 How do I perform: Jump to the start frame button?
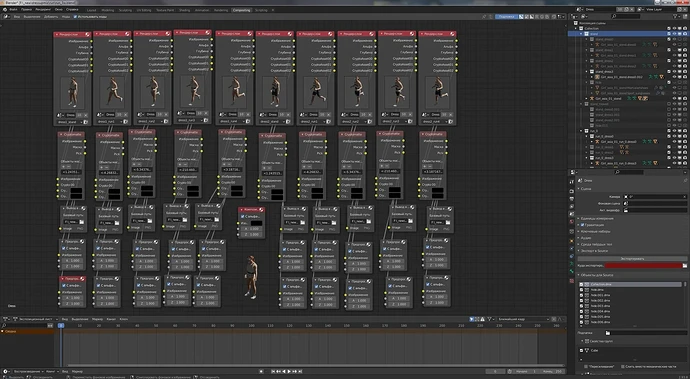pos(273,372)
